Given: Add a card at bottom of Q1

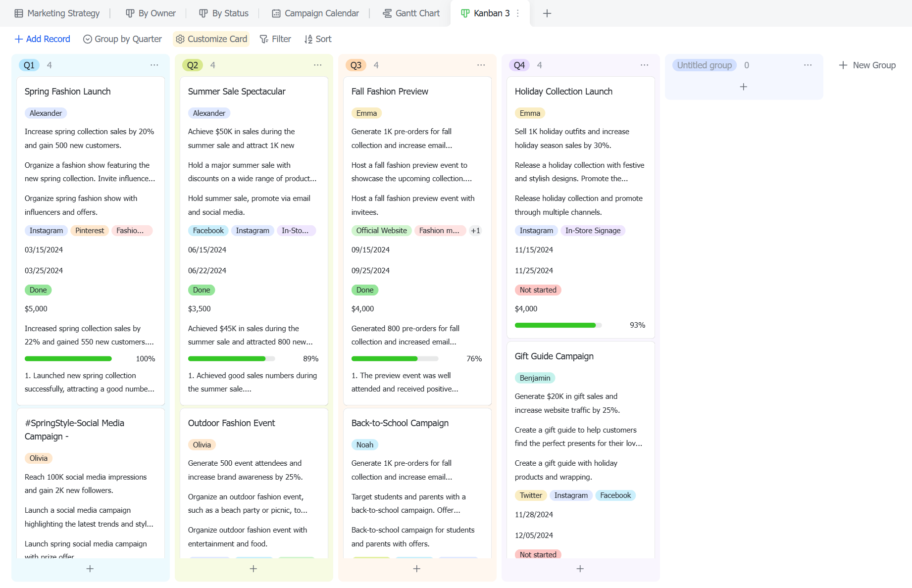Looking at the screenshot, I should pyautogui.click(x=90, y=569).
